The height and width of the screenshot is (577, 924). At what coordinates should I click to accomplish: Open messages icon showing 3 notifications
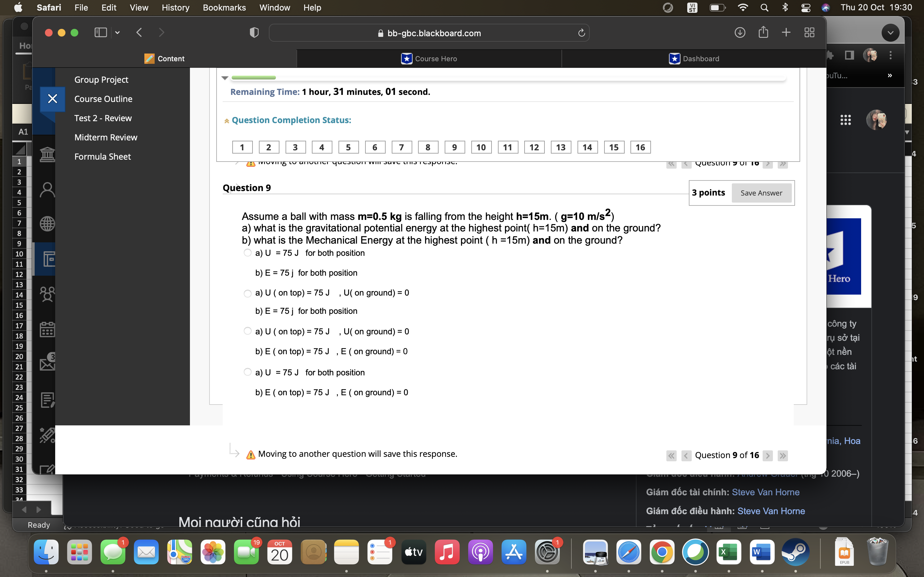click(x=47, y=363)
